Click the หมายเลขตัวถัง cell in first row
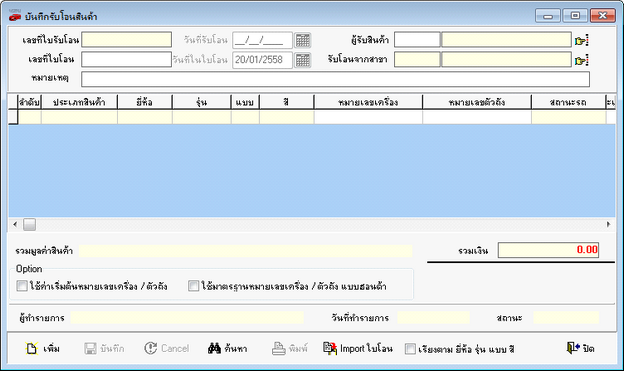The width and height of the screenshot is (624, 371). pos(477,117)
